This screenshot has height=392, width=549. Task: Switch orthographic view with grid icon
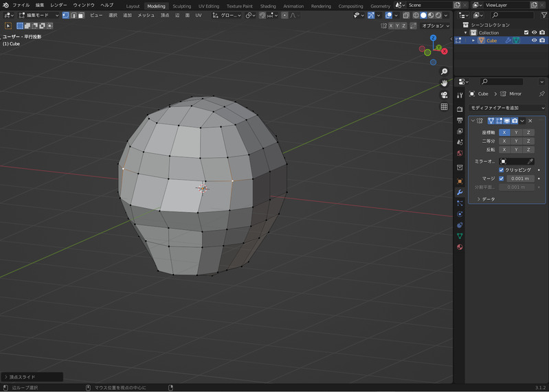coord(444,107)
